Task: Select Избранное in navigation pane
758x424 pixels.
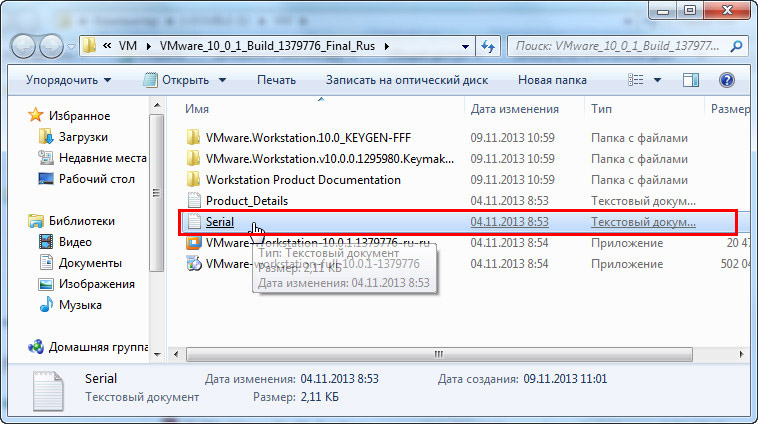Action: pos(79,116)
